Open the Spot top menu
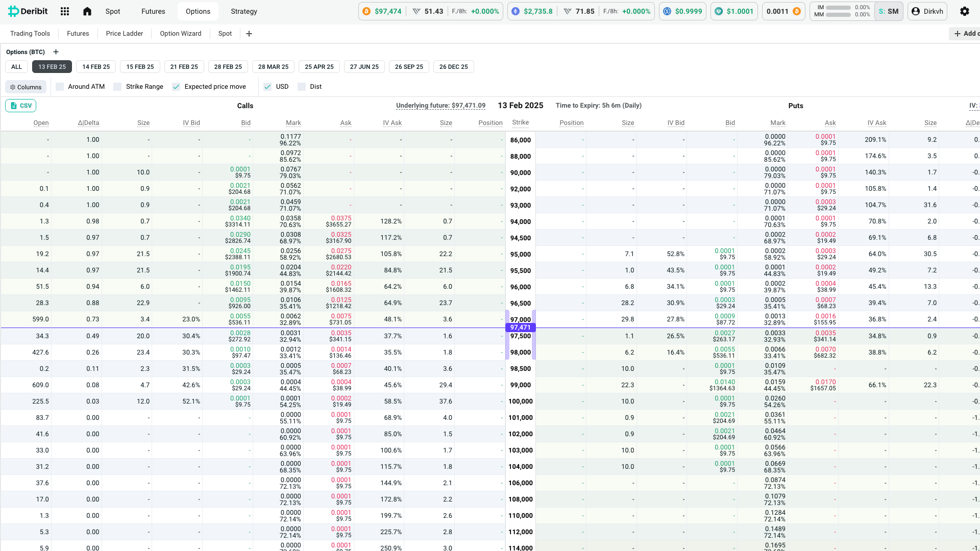Screen dimensions: 980x551 click(113, 11)
